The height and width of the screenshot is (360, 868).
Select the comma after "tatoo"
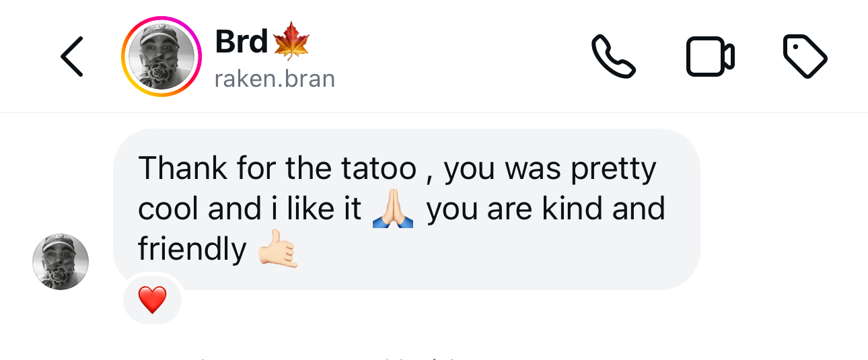[x=429, y=176]
